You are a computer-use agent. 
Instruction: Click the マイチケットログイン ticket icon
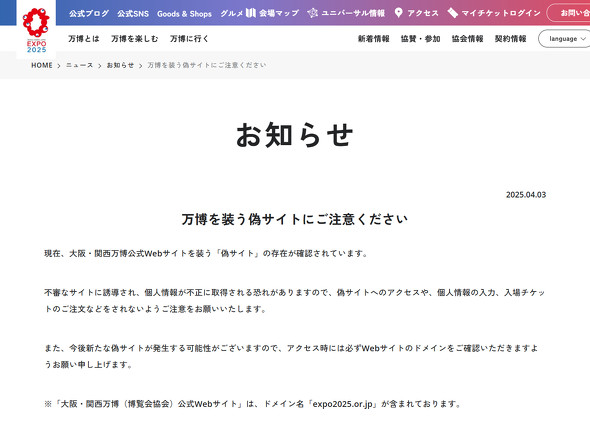[x=453, y=13]
